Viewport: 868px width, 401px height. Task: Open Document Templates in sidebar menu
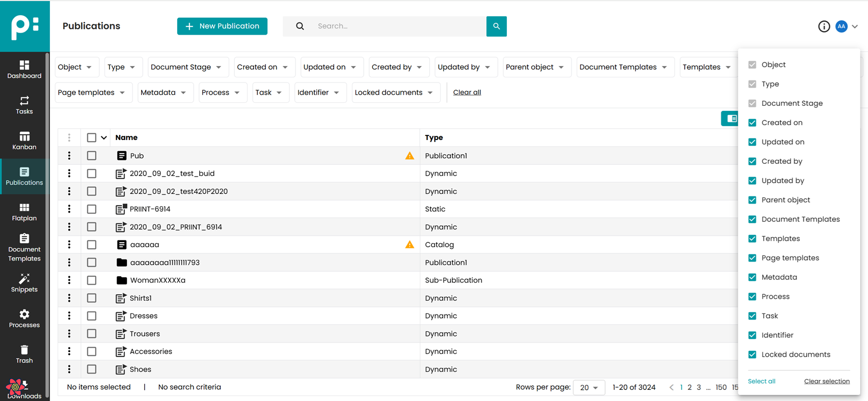(x=24, y=247)
